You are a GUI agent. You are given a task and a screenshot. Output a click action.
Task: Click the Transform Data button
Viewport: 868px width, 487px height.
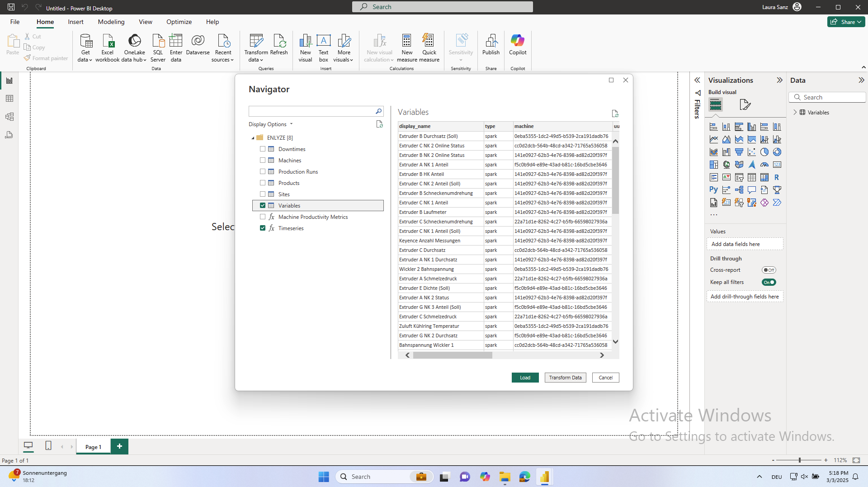click(565, 378)
